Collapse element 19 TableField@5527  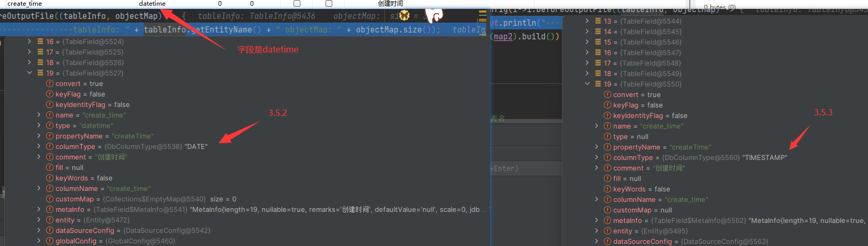pos(30,73)
